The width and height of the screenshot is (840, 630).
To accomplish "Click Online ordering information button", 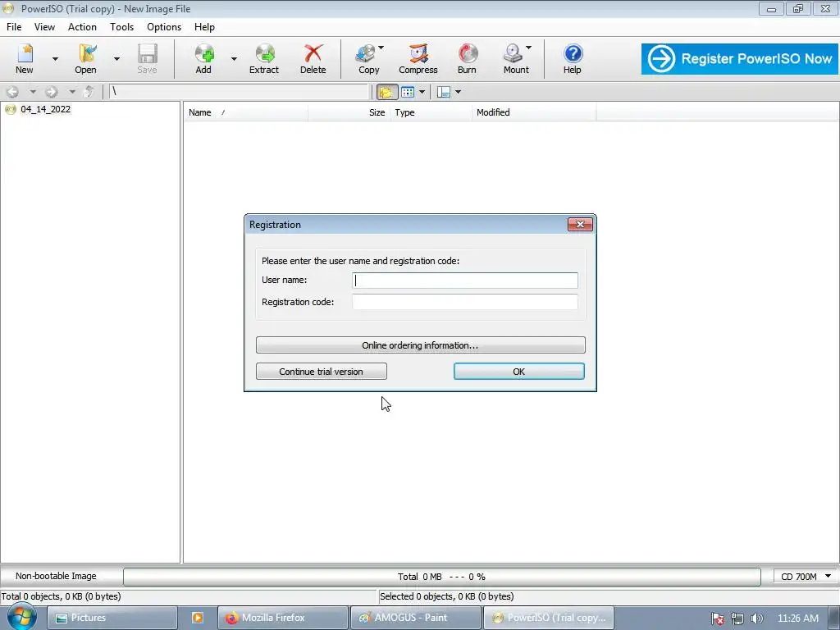I will [421, 345].
